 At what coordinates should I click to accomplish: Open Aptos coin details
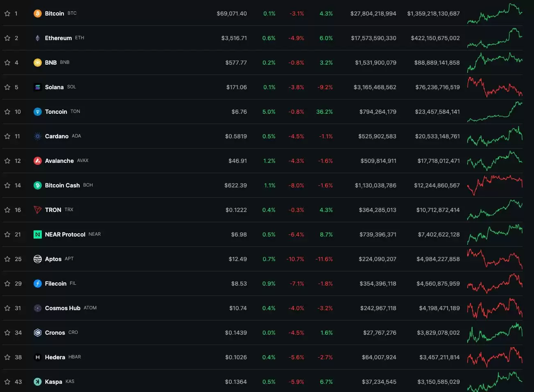(x=53, y=259)
